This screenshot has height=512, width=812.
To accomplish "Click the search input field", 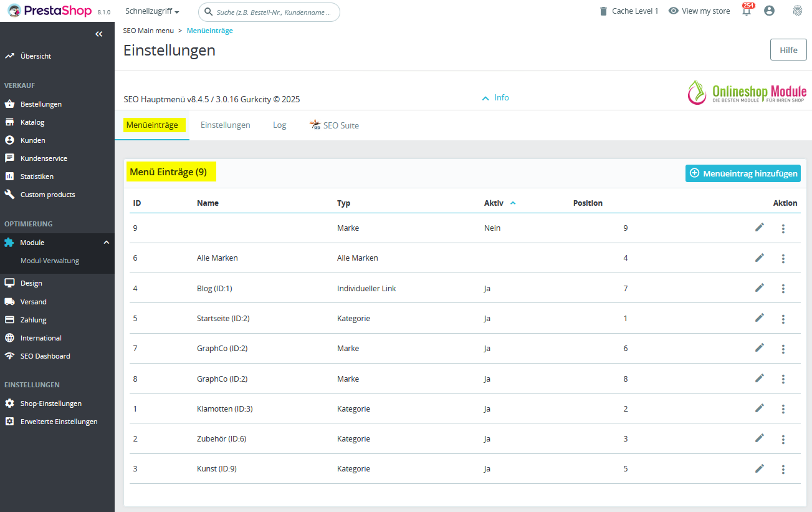I will (269, 12).
